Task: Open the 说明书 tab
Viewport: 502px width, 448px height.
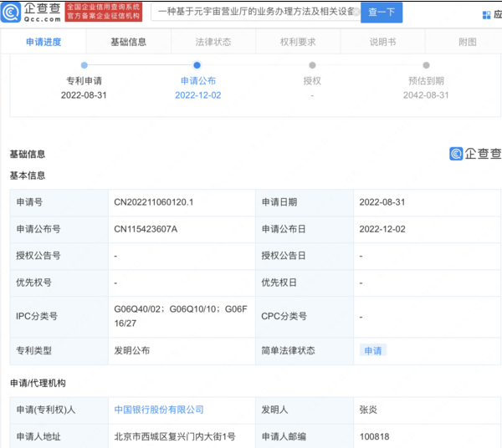Action: (x=383, y=42)
